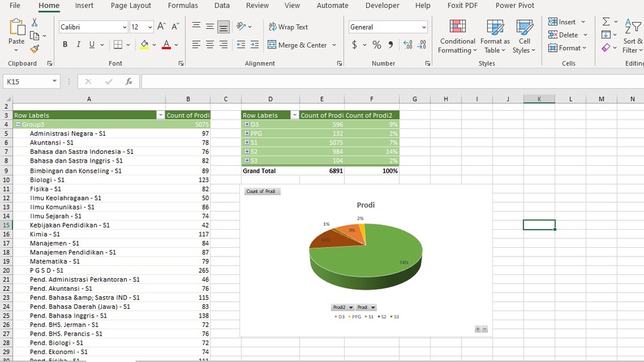Align text left

197,44
